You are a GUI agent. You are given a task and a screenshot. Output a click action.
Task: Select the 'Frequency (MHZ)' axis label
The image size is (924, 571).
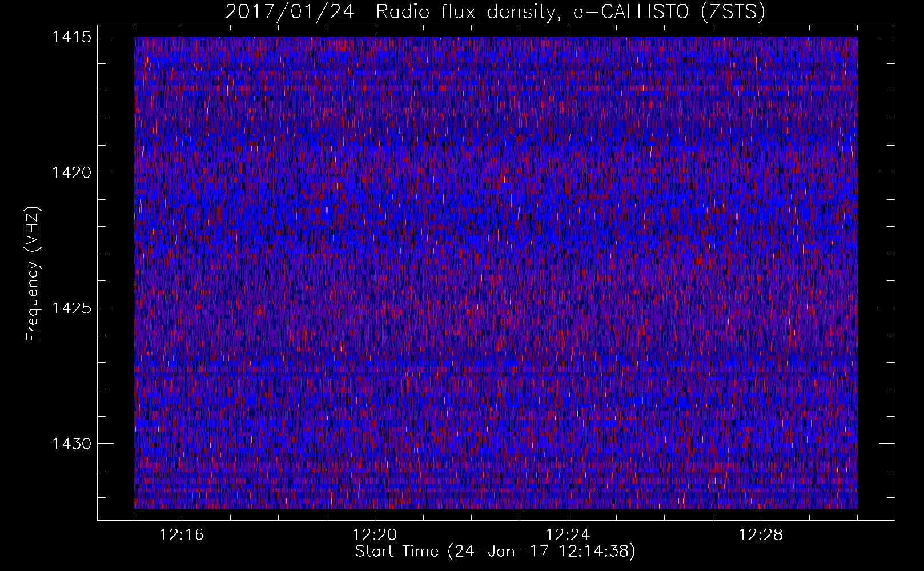pos(33,274)
